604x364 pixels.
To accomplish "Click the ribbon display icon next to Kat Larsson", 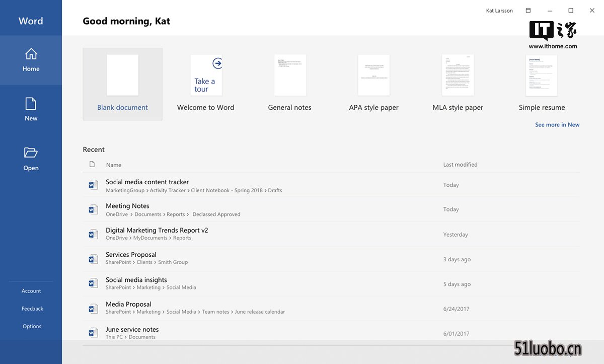I will coord(528,11).
